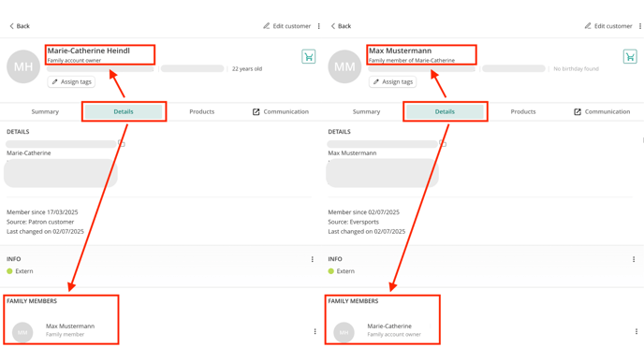The image size is (644, 362).
Task: Open Summary tab in Max Mustermann panel
Action: pos(366,111)
